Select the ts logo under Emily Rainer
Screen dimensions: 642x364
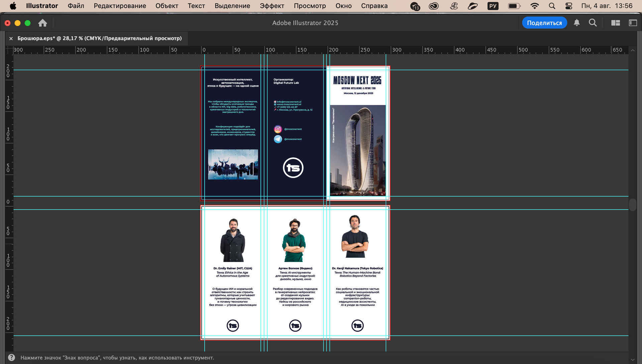pos(233,326)
